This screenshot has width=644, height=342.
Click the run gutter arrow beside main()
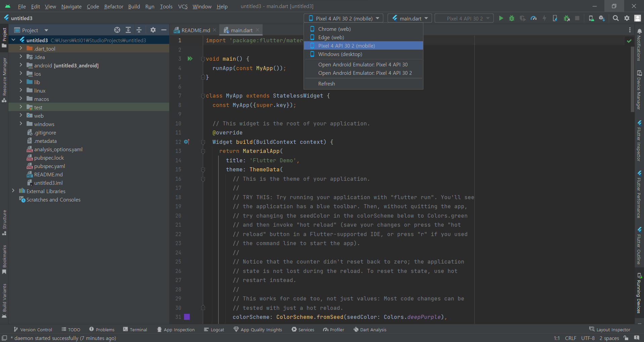point(190,59)
